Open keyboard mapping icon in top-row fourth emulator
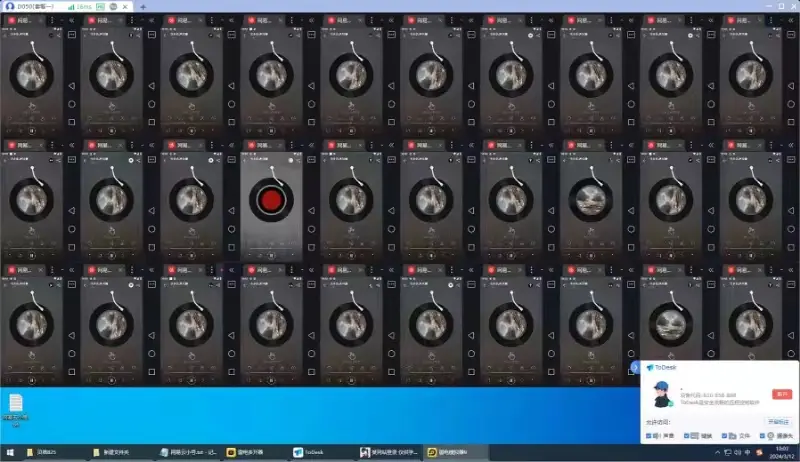 point(312,35)
